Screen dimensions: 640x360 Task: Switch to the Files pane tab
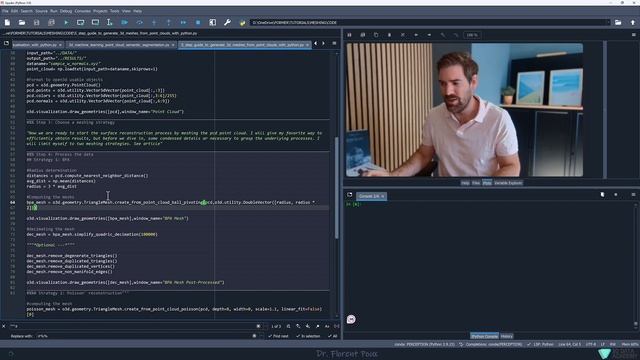476,183
